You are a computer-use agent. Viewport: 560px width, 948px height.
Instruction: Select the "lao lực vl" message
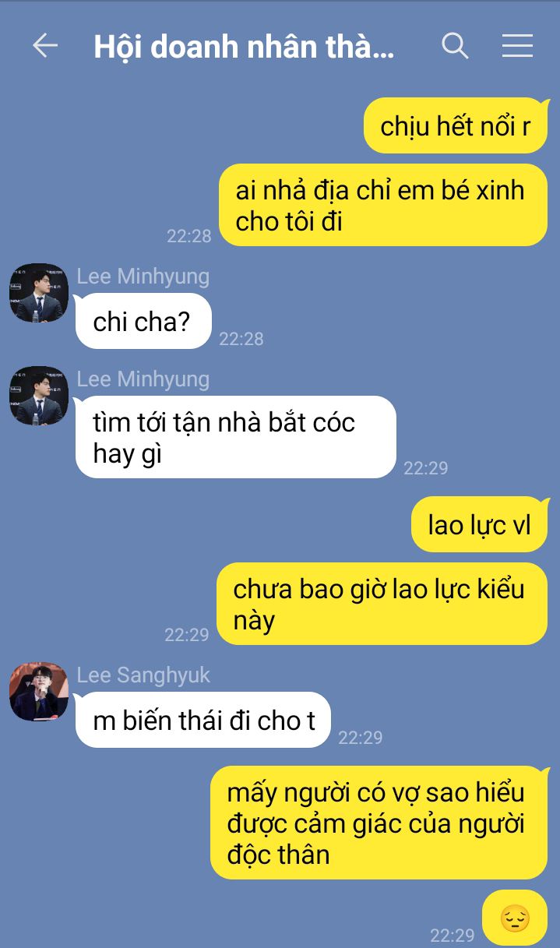pyautogui.click(x=479, y=524)
